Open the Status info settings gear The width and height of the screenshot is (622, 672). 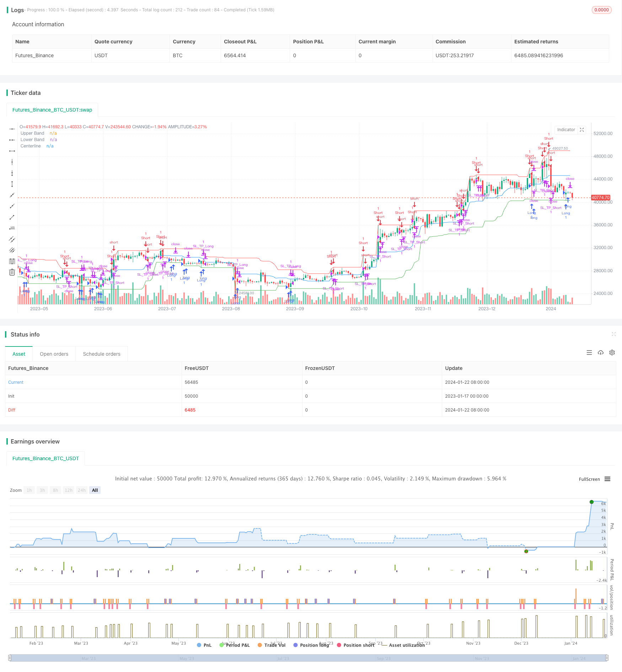point(612,353)
